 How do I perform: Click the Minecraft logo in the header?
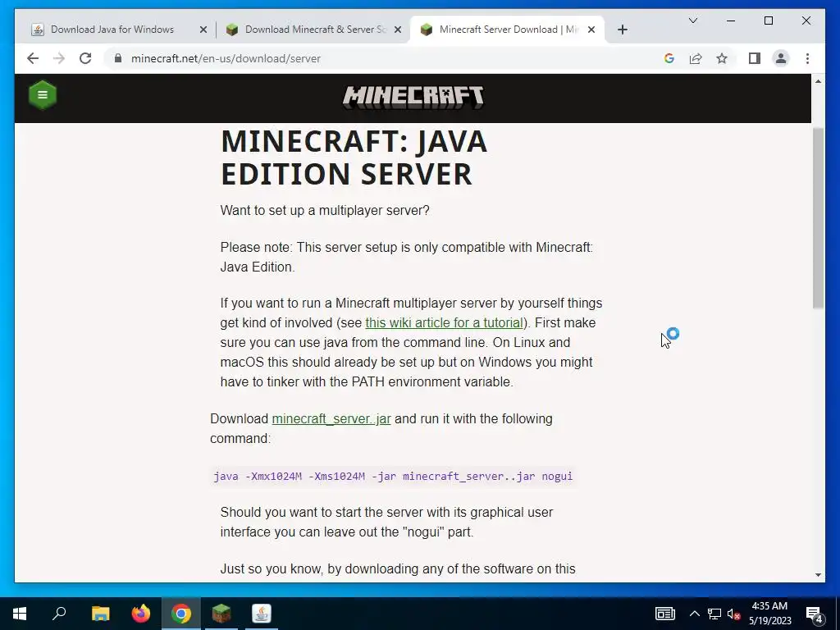413,97
